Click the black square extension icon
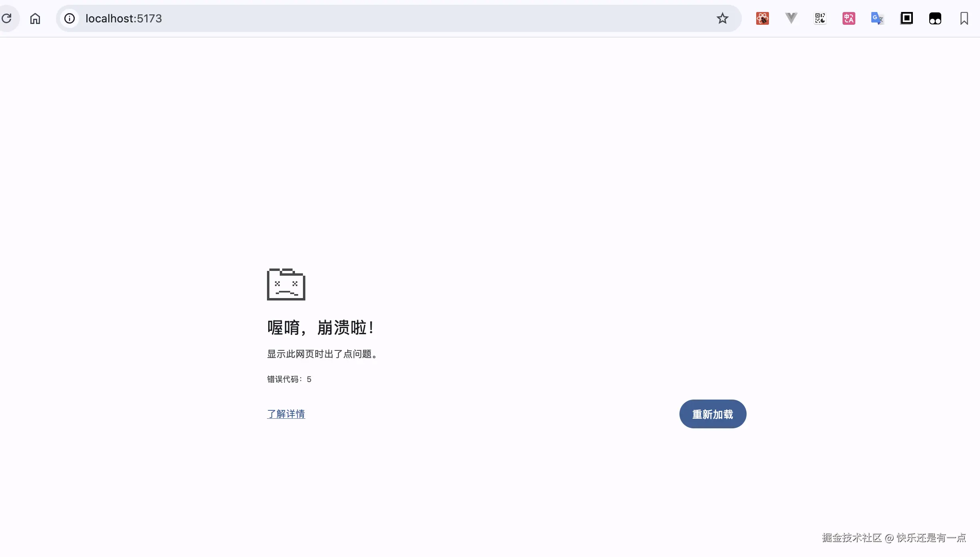The width and height of the screenshot is (980, 557). point(907,18)
